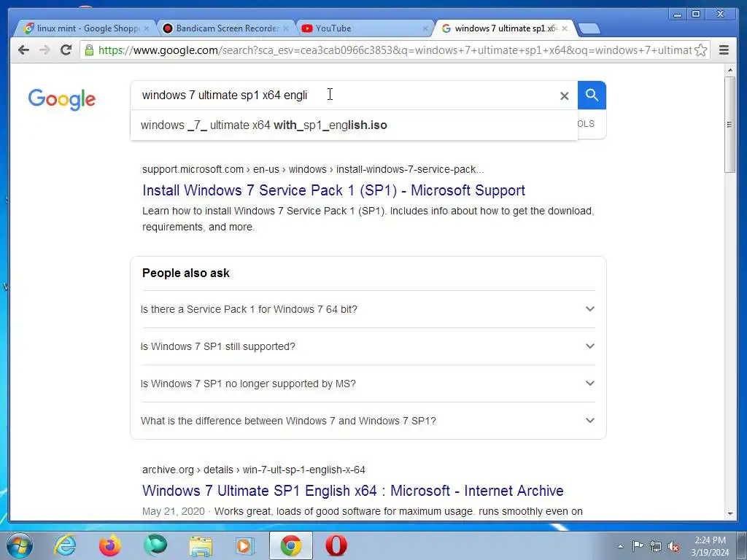Click the blue magnifier search button
This screenshot has width=747, height=560.
point(592,96)
